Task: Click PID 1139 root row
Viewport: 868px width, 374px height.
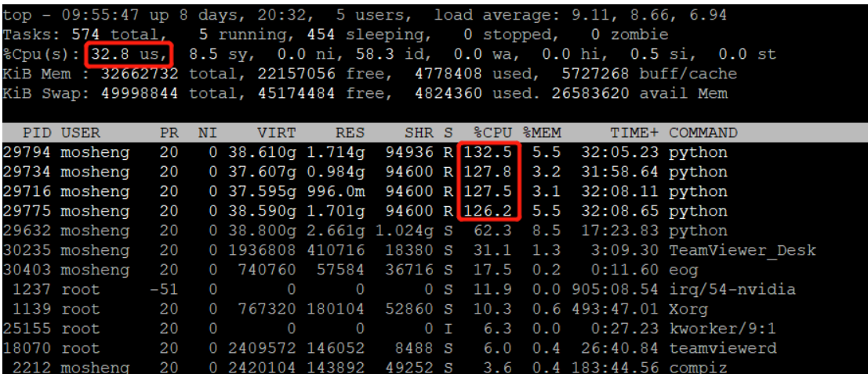Action: (434, 310)
